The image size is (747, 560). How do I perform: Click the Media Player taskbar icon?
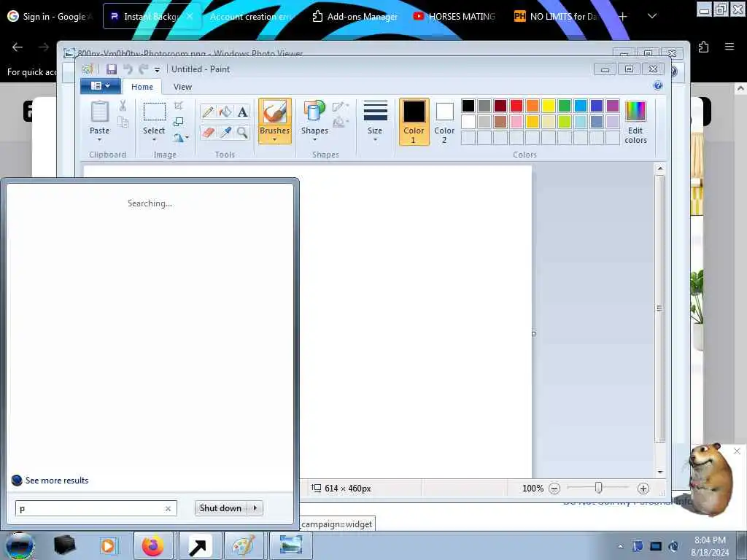(x=108, y=545)
